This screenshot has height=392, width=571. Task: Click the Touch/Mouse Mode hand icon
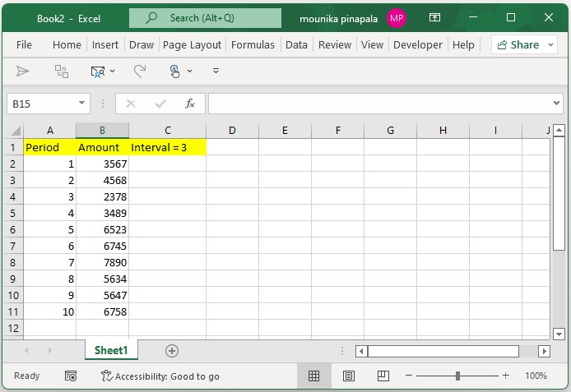coord(174,71)
